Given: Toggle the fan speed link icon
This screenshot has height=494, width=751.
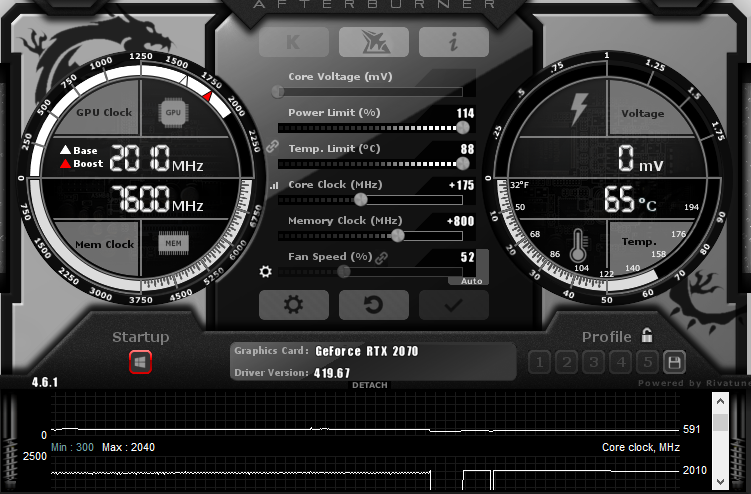Looking at the screenshot, I should (x=381, y=258).
